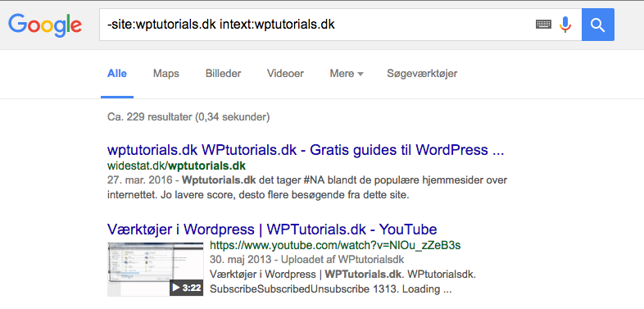Screen dimensions: 644x309
Task: Switch to the Videoer tab
Action: click(285, 74)
